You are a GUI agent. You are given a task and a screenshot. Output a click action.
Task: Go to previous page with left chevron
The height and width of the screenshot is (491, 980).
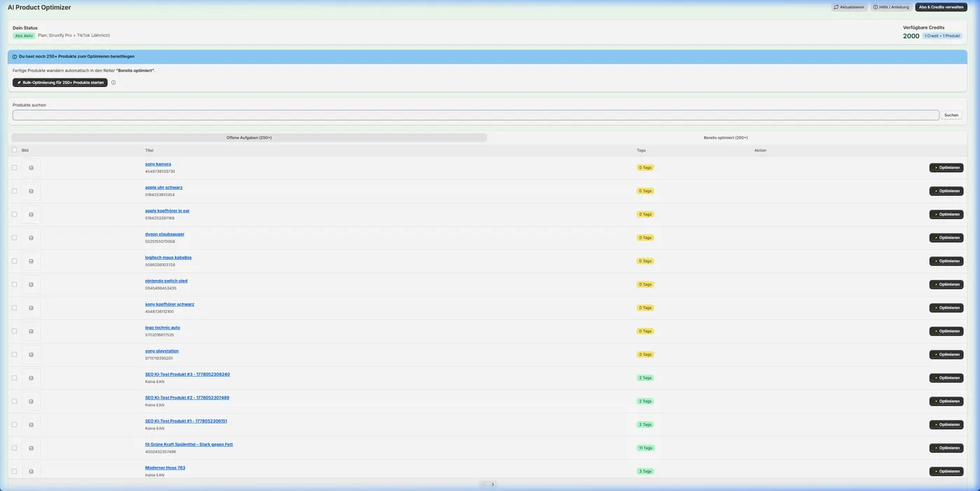pos(484,485)
